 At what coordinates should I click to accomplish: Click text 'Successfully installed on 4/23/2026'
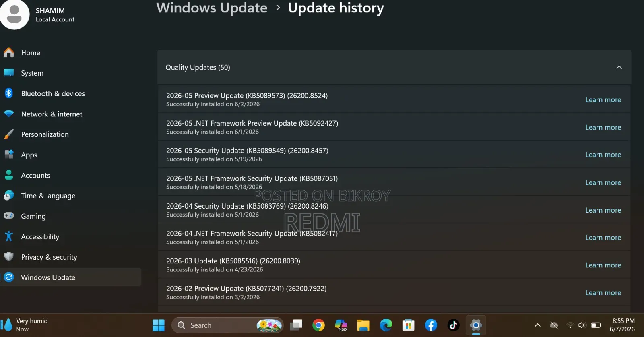click(215, 269)
